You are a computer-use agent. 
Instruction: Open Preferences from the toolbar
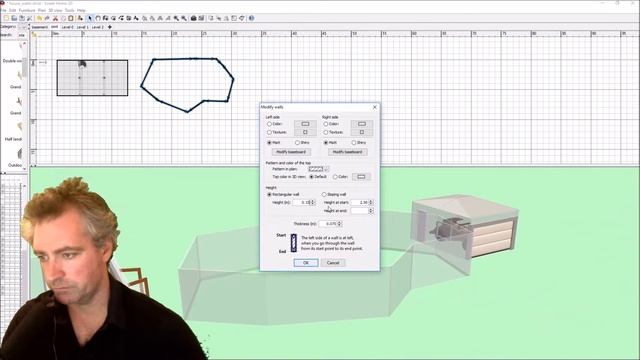point(29,18)
